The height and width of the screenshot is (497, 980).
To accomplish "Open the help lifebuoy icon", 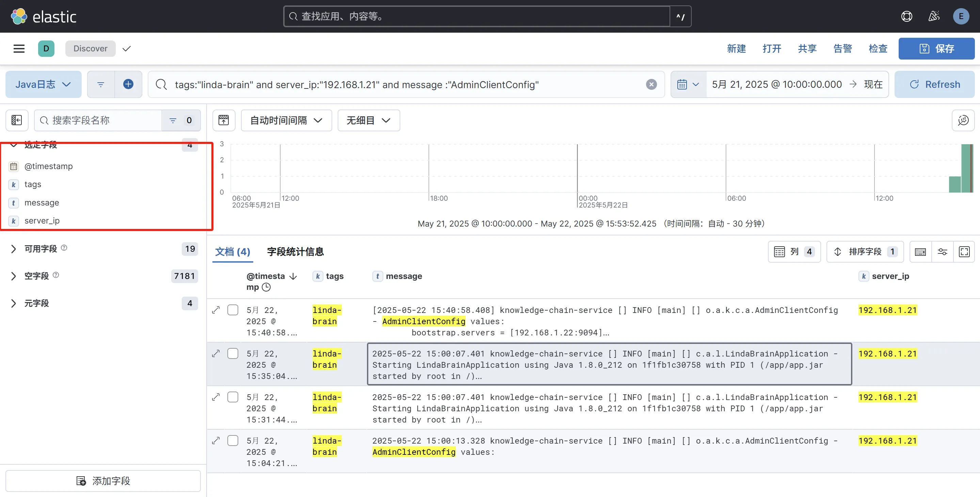I will [906, 16].
